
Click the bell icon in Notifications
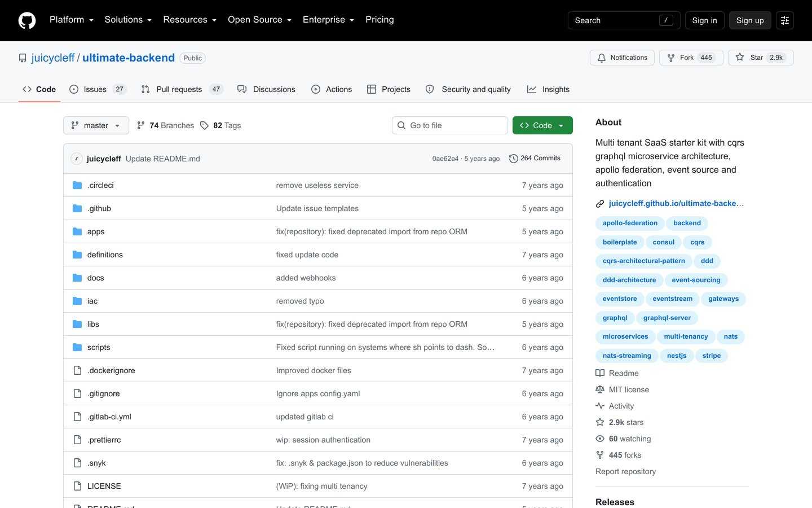tap(602, 58)
